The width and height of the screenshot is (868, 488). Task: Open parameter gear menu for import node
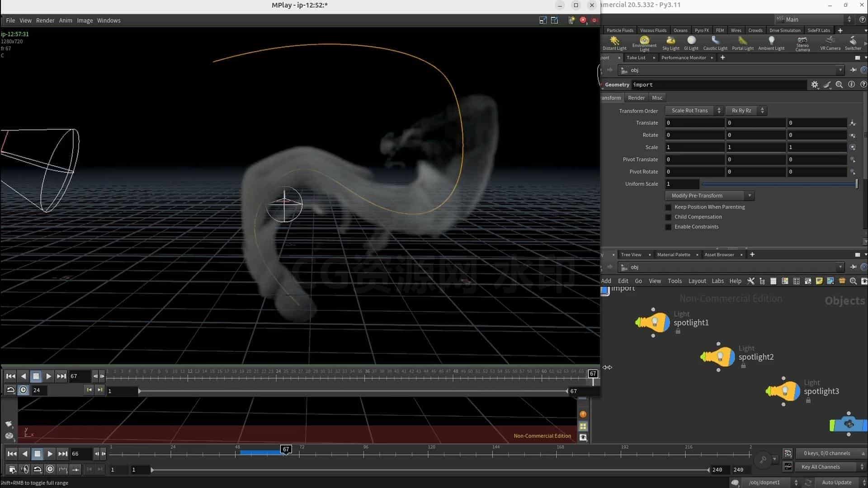tap(815, 84)
